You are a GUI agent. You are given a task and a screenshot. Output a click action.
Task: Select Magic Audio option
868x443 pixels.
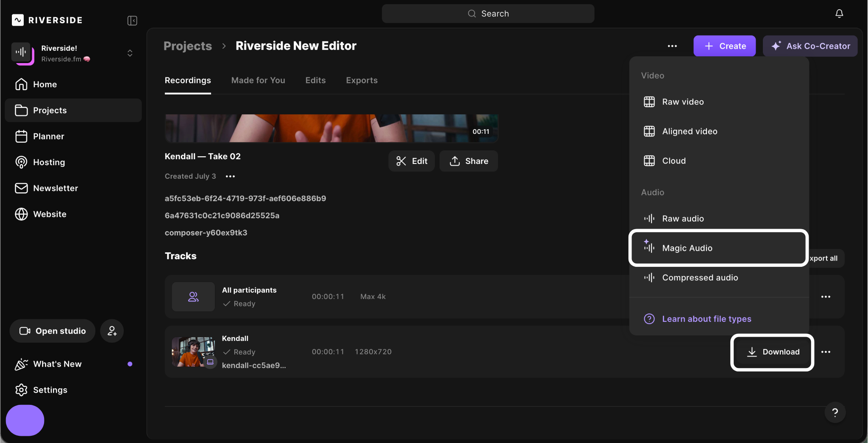(719, 248)
